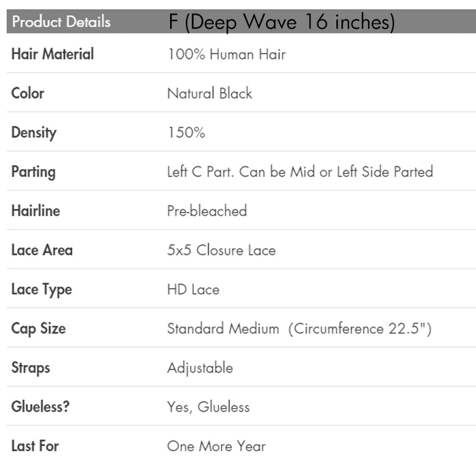Click the "One More Year" value
The height and width of the screenshot is (476, 476).
216,446
